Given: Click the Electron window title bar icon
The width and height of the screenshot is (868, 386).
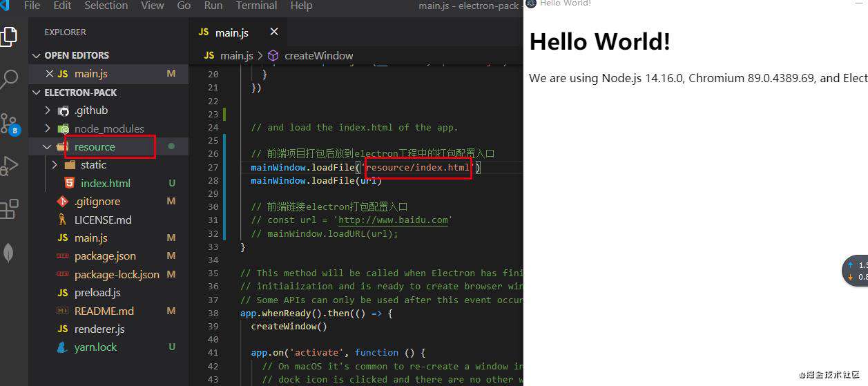Looking at the screenshot, I should pos(531,3).
